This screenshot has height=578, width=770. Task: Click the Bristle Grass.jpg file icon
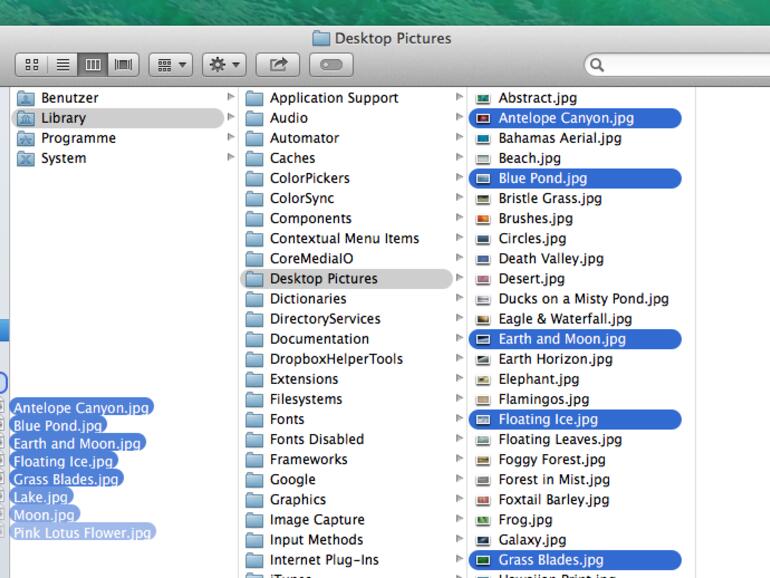pos(483,199)
